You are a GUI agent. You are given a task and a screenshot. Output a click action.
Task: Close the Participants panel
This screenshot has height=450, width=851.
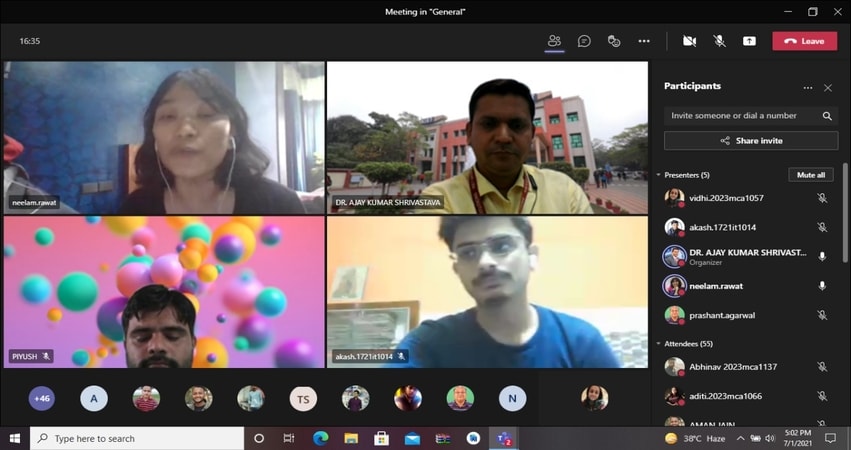pyautogui.click(x=828, y=88)
